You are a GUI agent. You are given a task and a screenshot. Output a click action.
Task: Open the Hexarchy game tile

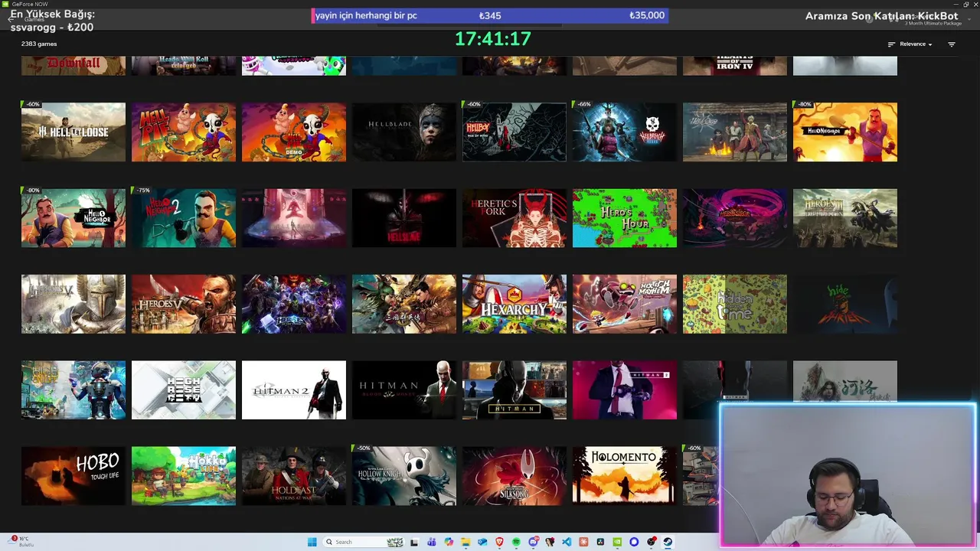pos(514,304)
